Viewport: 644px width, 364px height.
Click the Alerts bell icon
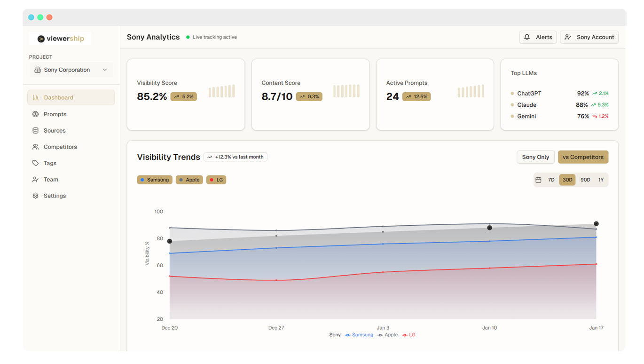pyautogui.click(x=527, y=37)
